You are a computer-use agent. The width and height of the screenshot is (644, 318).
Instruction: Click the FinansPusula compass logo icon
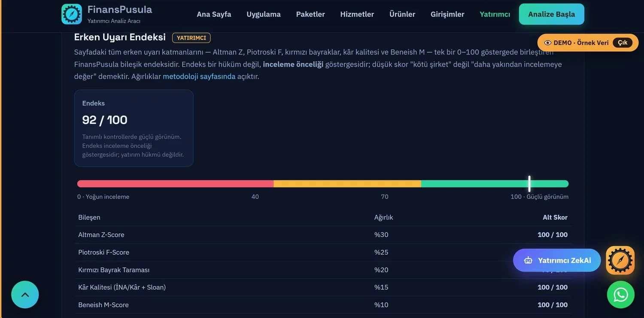click(72, 14)
